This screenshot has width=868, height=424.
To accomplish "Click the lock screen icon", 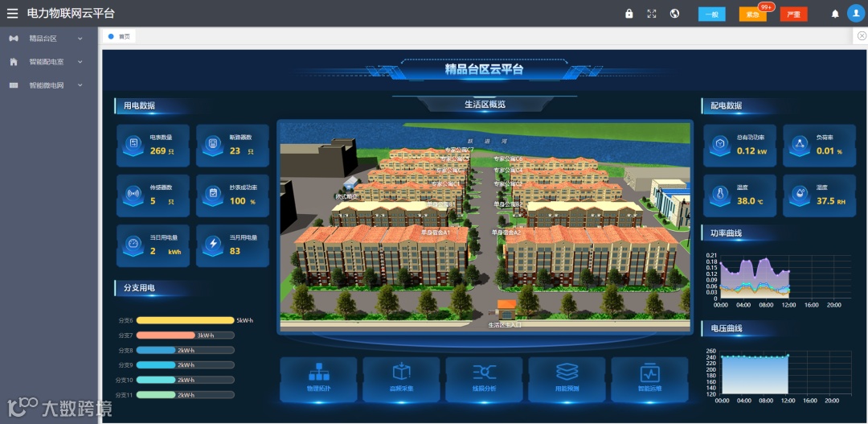I will pos(628,14).
